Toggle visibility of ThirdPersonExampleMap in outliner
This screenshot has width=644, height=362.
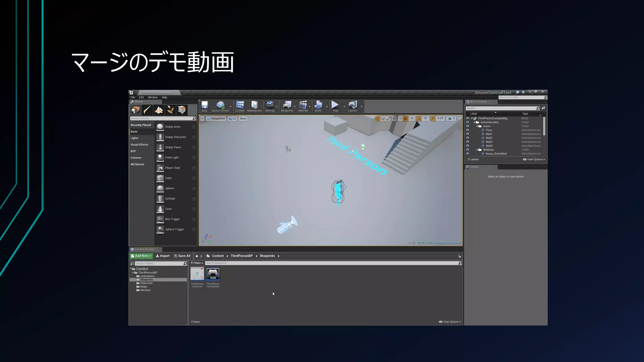pyautogui.click(x=467, y=118)
